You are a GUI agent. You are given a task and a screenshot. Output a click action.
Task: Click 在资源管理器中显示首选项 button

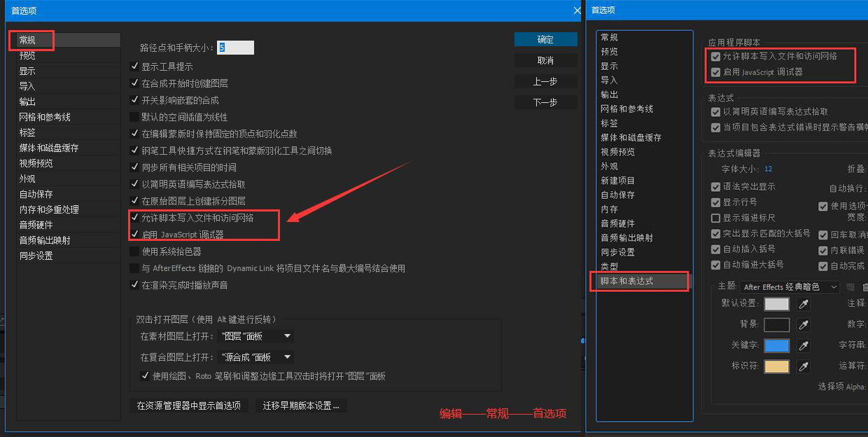189,405
